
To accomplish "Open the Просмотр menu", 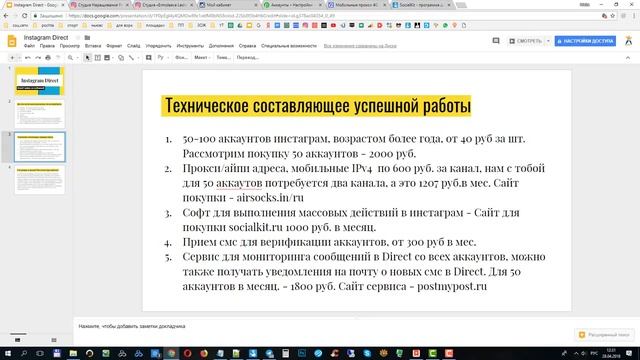I will click(70, 46).
